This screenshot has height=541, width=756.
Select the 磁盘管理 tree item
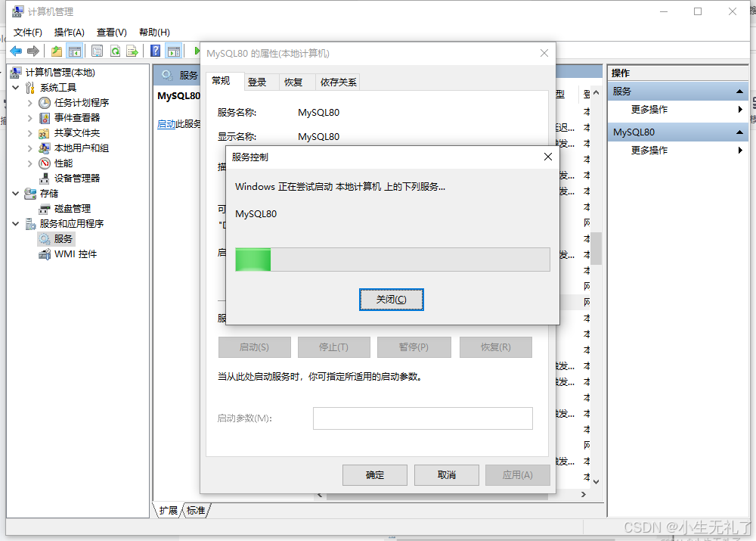[73, 209]
